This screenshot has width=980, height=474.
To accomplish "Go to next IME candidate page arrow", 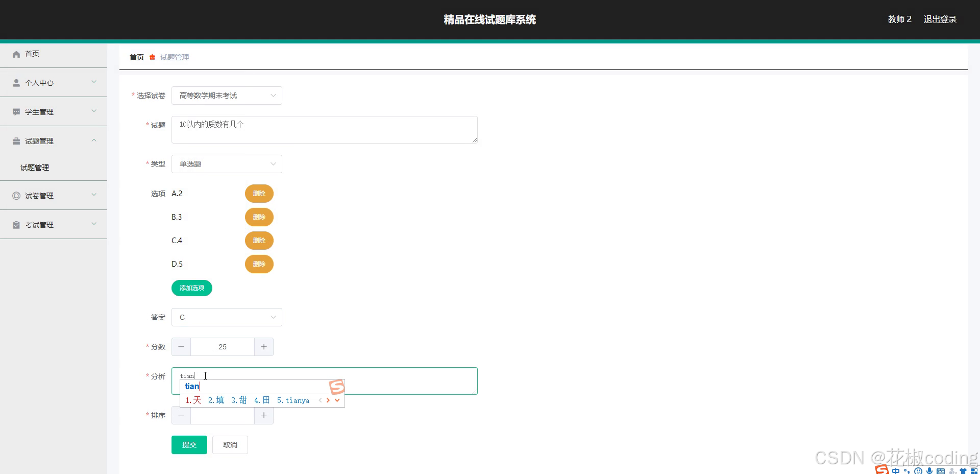I will point(328,400).
